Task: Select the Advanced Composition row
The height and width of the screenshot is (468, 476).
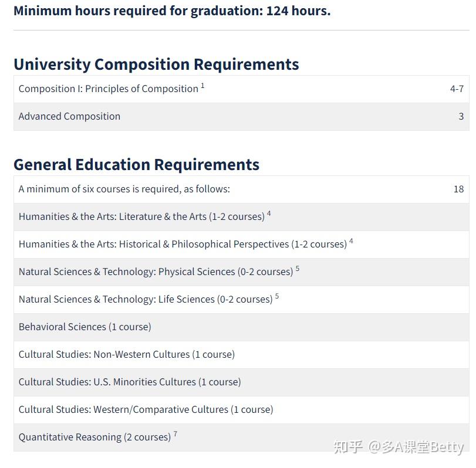Action: pyautogui.click(x=241, y=117)
